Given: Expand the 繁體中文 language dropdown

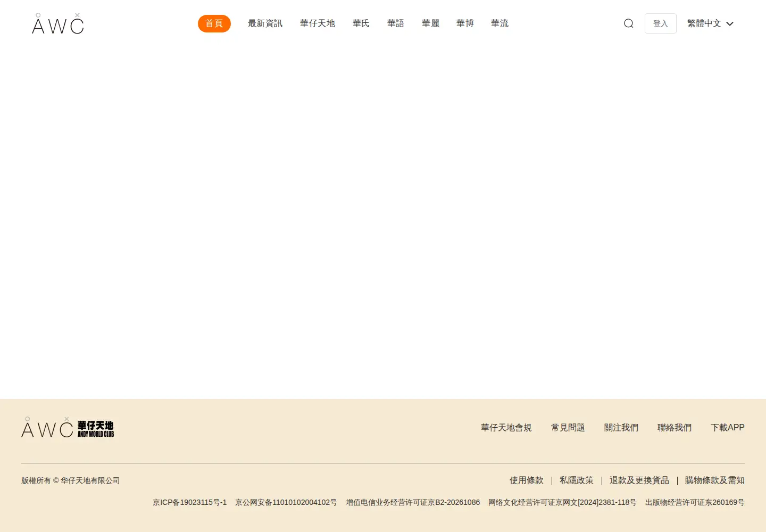Looking at the screenshot, I should point(711,23).
